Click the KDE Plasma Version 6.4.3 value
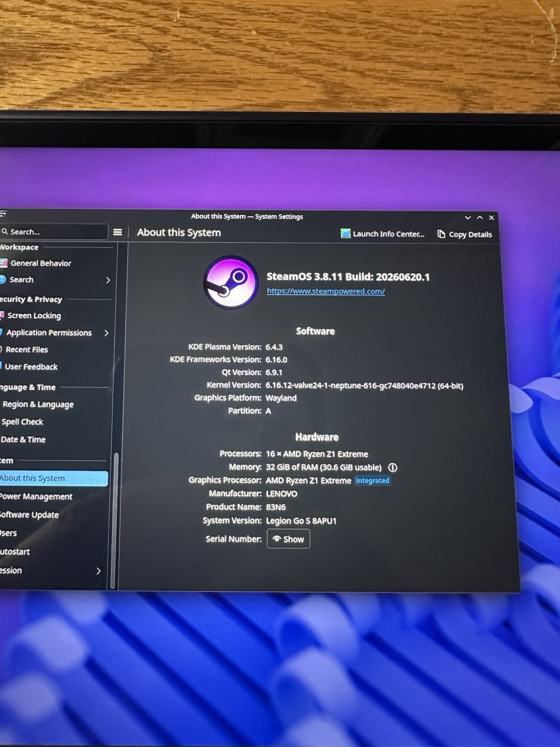This screenshot has height=747, width=560. 274,347
